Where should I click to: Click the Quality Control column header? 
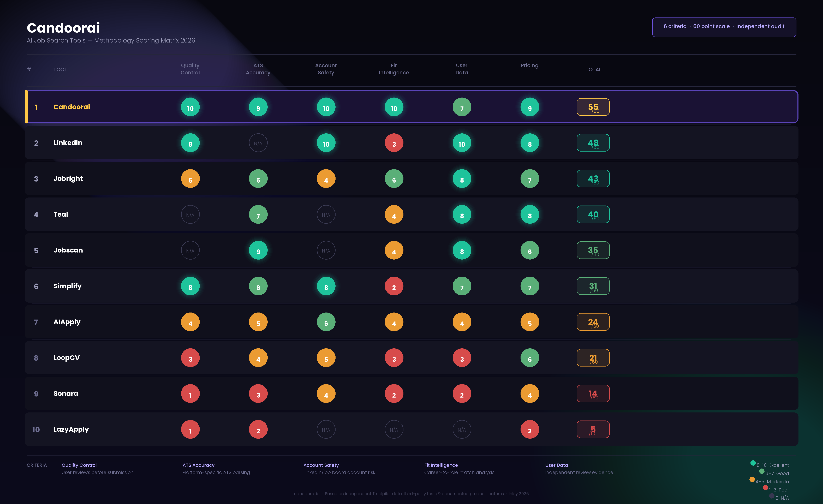click(190, 69)
